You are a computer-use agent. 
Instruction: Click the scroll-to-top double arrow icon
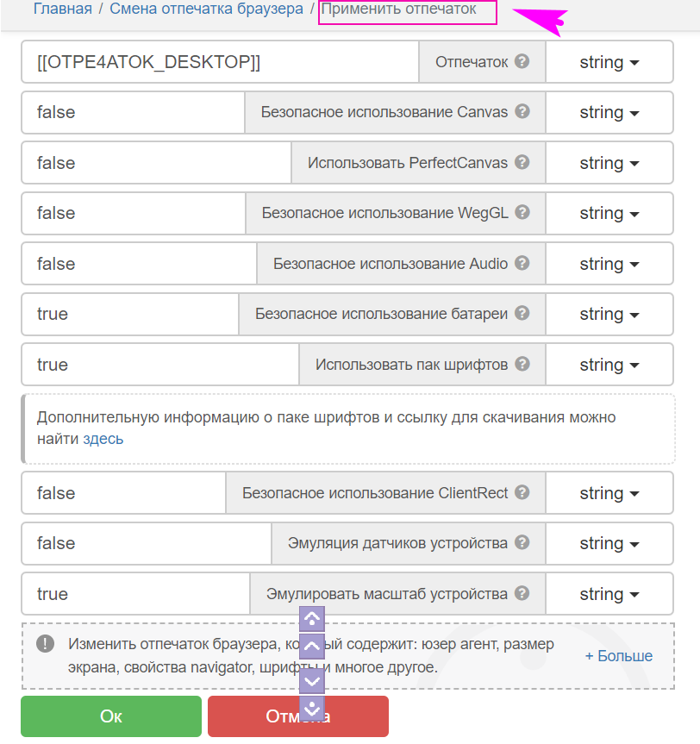point(311,618)
